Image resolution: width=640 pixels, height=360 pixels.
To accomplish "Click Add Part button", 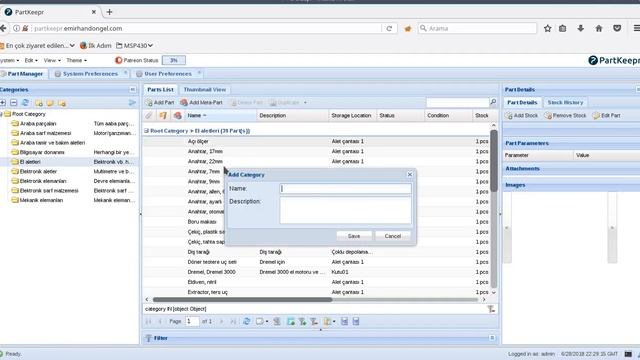I will tap(160, 102).
